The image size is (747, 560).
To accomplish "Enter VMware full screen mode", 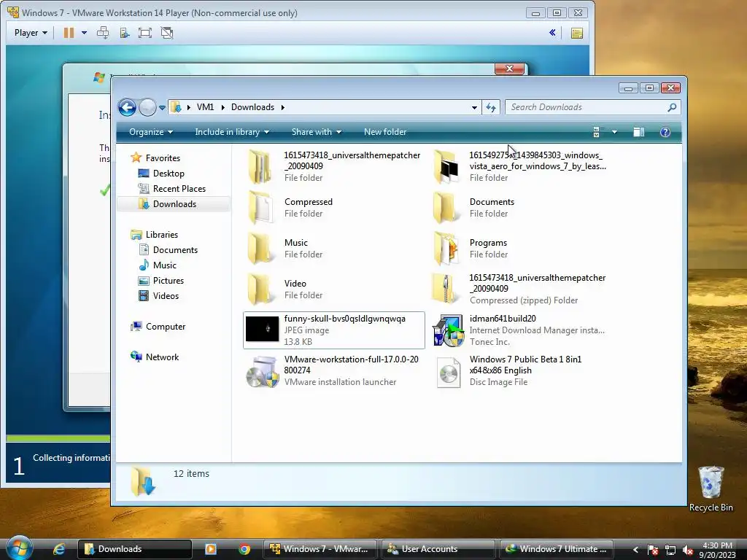I will 145,33.
